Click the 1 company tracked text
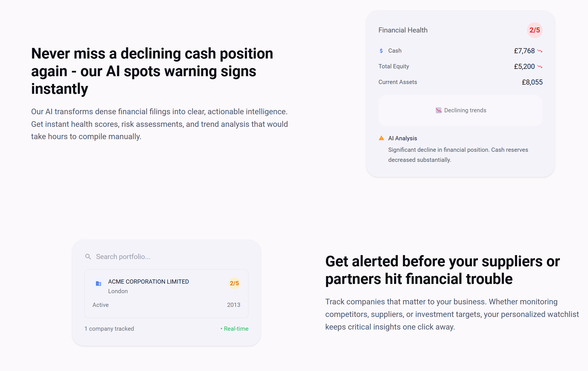Image resolution: width=588 pixels, height=371 pixels. click(109, 329)
